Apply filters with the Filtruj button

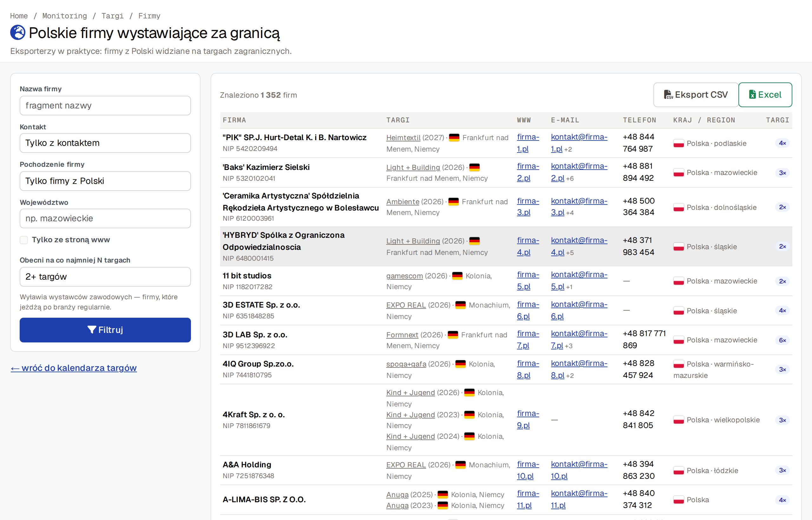[105, 330]
